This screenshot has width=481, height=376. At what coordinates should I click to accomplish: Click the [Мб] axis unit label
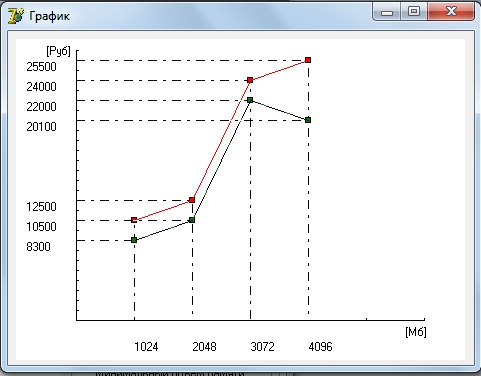click(416, 332)
